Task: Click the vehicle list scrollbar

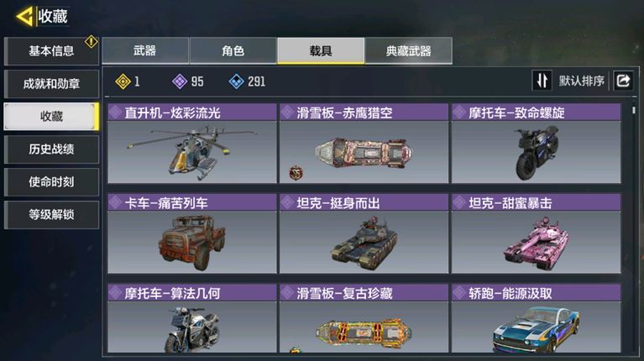Action: pyautogui.click(x=634, y=110)
